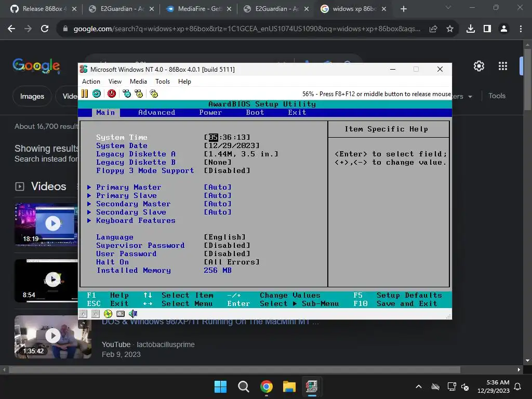Click the 18:19 video thumbnail
532x399 pixels.
click(46, 224)
